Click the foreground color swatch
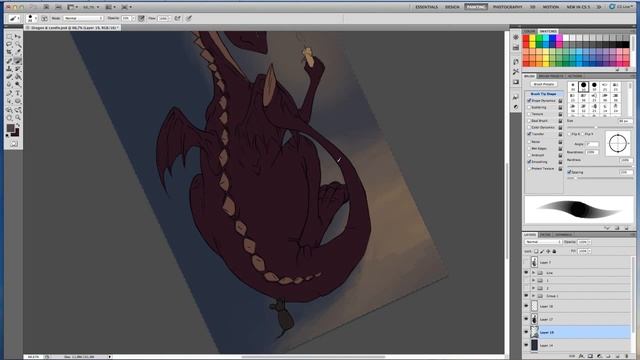Viewport: 640px width, 360px height. click(x=10, y=129)
